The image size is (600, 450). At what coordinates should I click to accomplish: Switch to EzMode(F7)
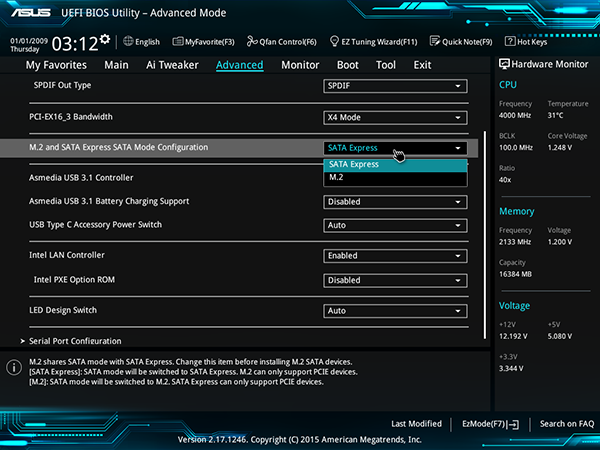491,424
